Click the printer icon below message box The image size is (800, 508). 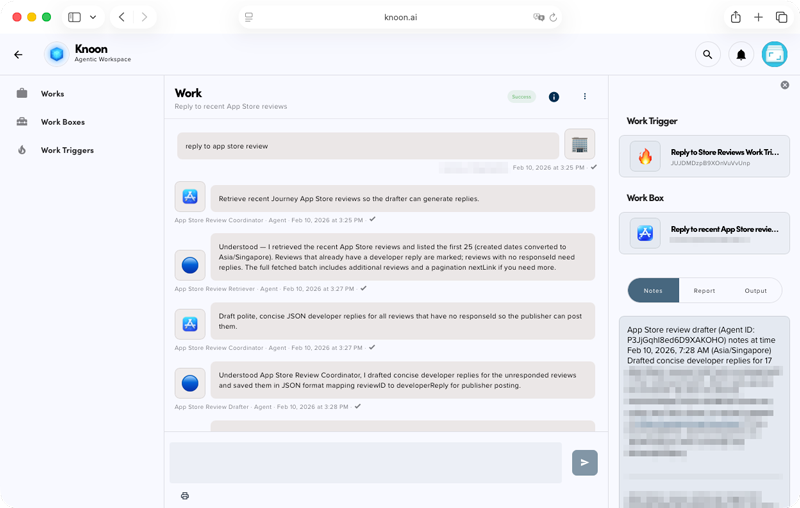coord(185,496)
